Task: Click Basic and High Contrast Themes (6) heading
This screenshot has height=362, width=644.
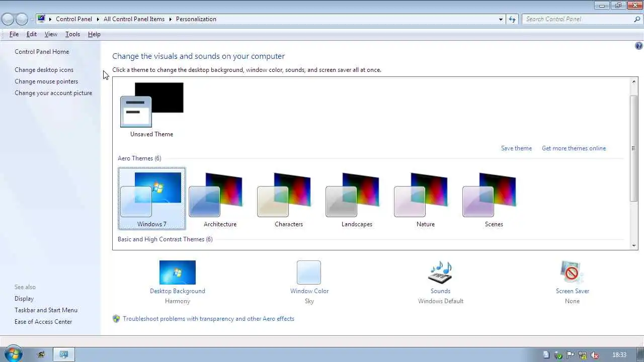Action: tap(165, 239)
